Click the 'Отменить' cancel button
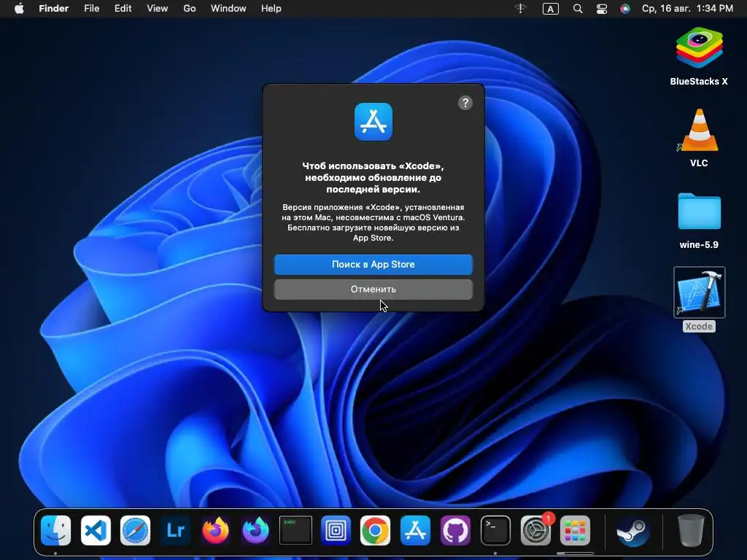Image resolution: width=747 pixels, height=560 pixels. point(373,289)
